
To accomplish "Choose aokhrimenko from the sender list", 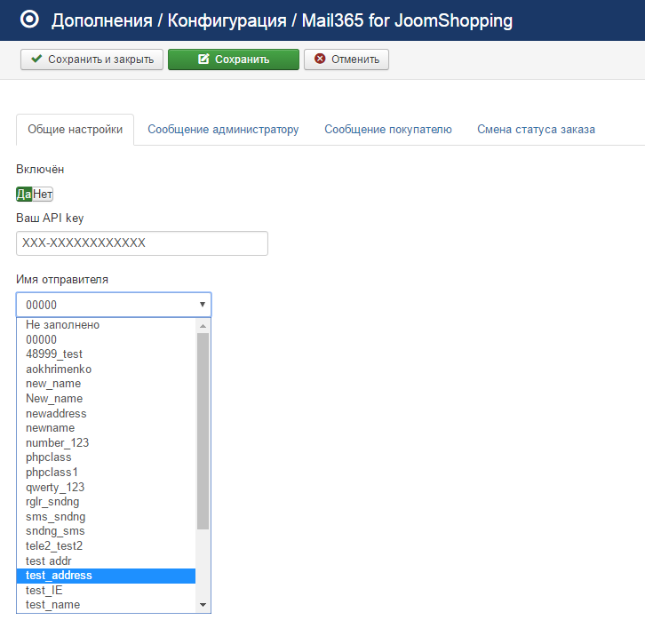I will pos(106,369).
